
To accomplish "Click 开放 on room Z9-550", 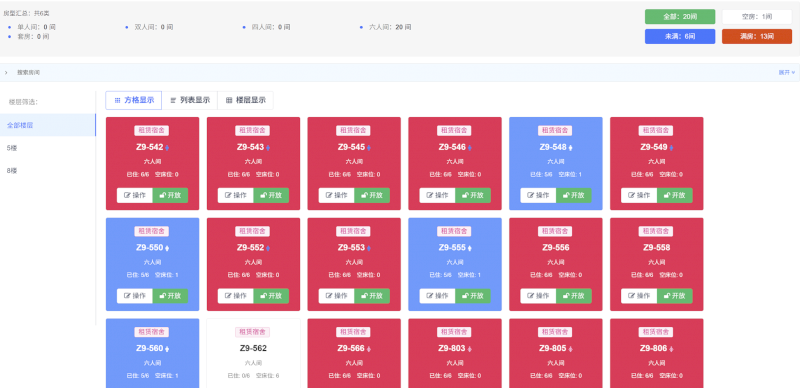I will [x=170, y=296].
